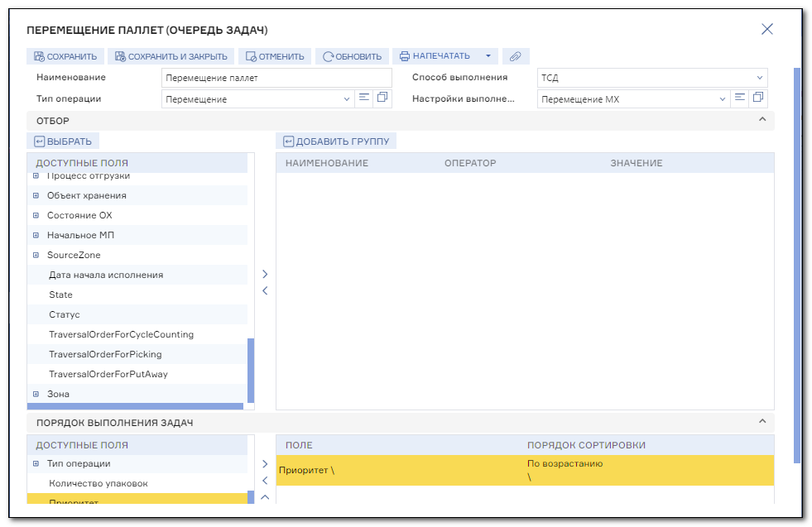Move sort field up with the up arrow
Image resolution: width=812 pixels, height=527 pixels.
click(x=265, y=497)
